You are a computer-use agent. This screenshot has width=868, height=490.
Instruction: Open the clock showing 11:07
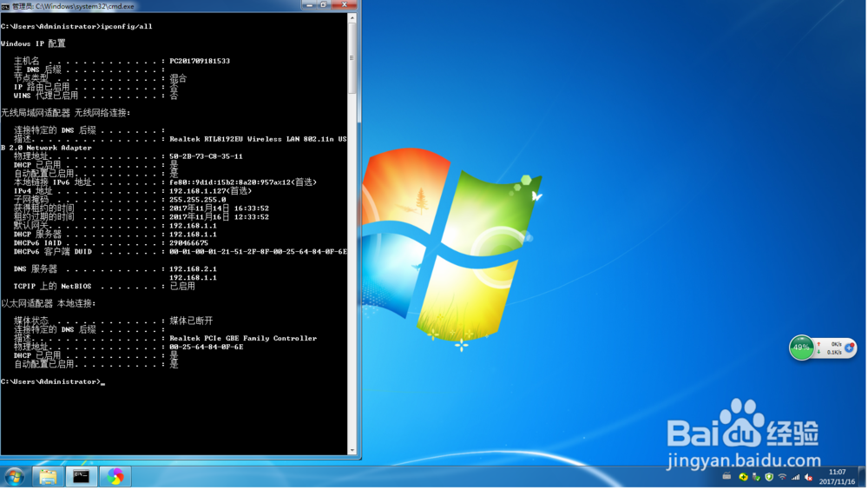(x=838, y=478)
